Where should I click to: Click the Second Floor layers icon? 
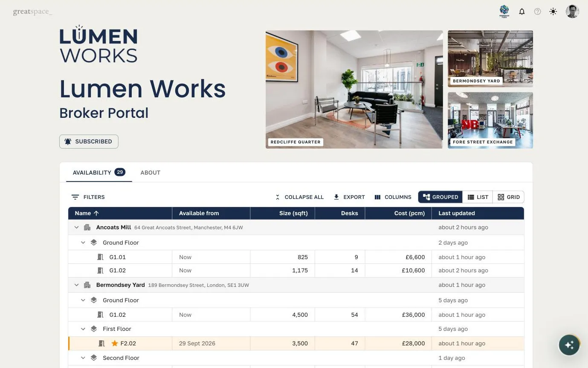point(94,358)
